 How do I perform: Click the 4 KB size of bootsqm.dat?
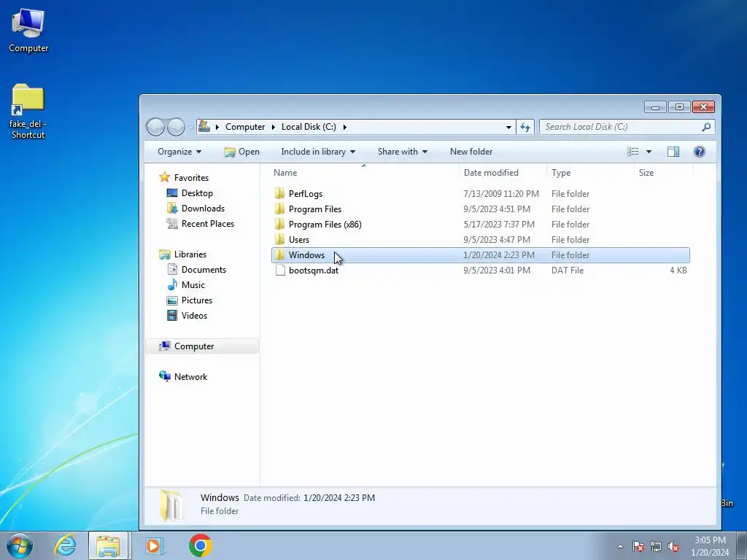pos(678,270)
